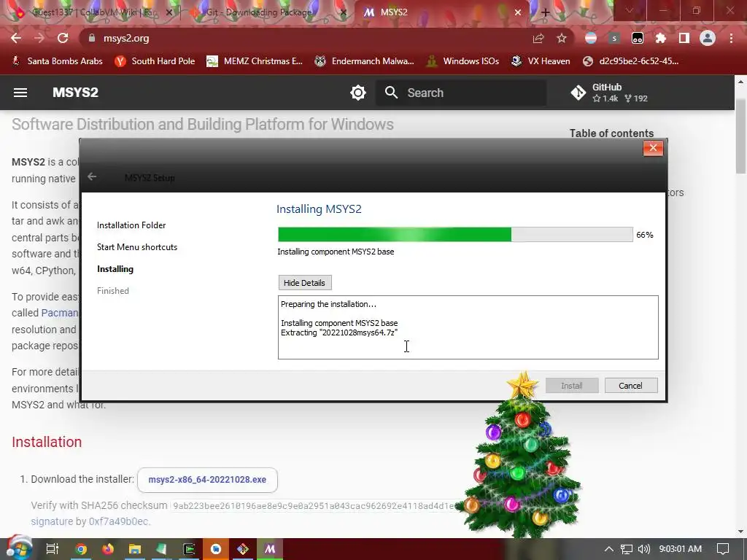The height and width of the screenshot is (560, 747).
Task: Click the striped flag extension icon
Action: click(591, 39)
